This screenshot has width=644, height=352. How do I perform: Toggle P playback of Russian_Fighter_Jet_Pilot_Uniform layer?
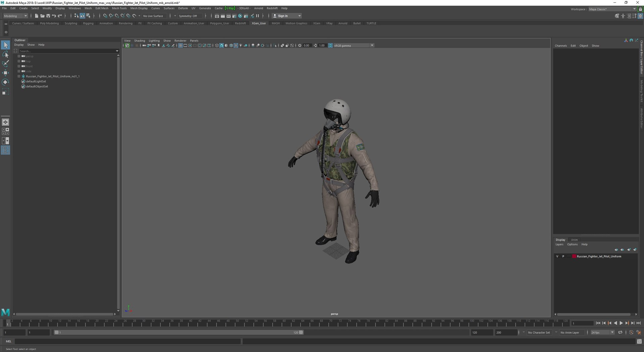pos(563,256)
